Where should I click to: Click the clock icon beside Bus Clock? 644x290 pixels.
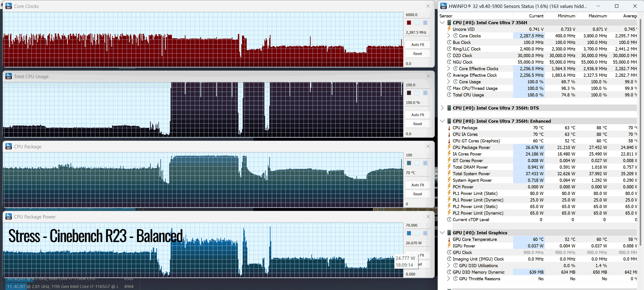click(x=449, y=42)
